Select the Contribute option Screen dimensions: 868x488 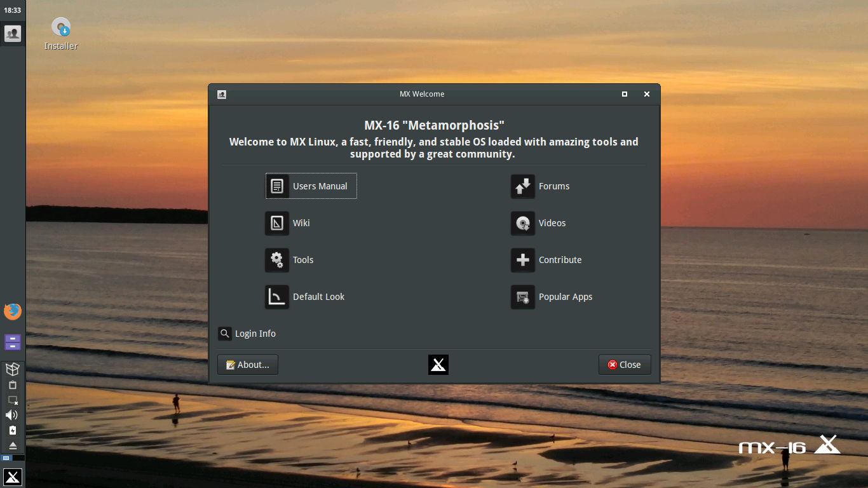coord(546,260)
